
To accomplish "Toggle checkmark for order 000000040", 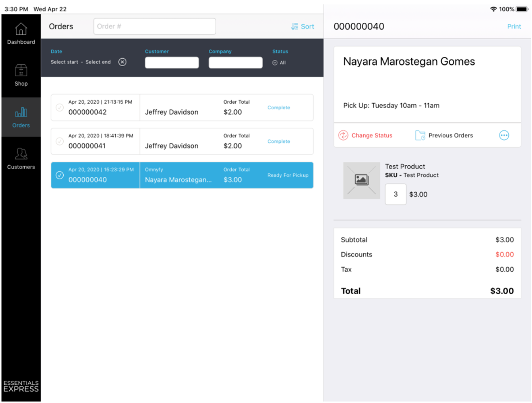I will (60, 175).
